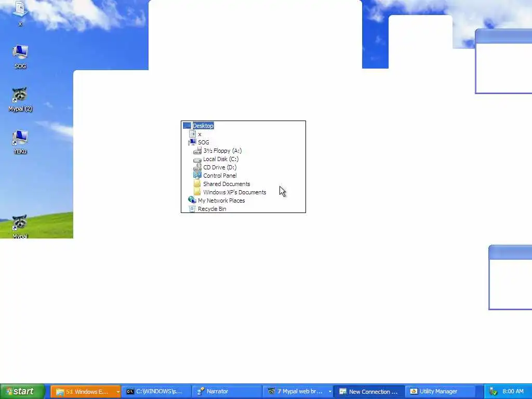Select CD Drive (D:) in the tree

(x=220, y=167)
